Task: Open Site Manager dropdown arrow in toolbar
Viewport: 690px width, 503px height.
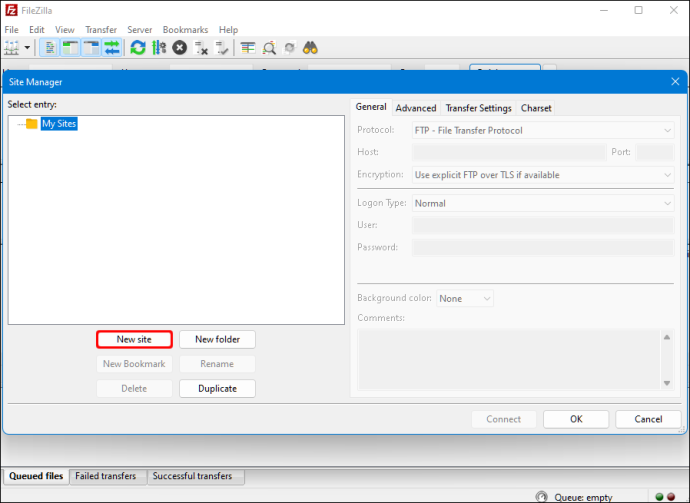Action: (x=27, y=48)
